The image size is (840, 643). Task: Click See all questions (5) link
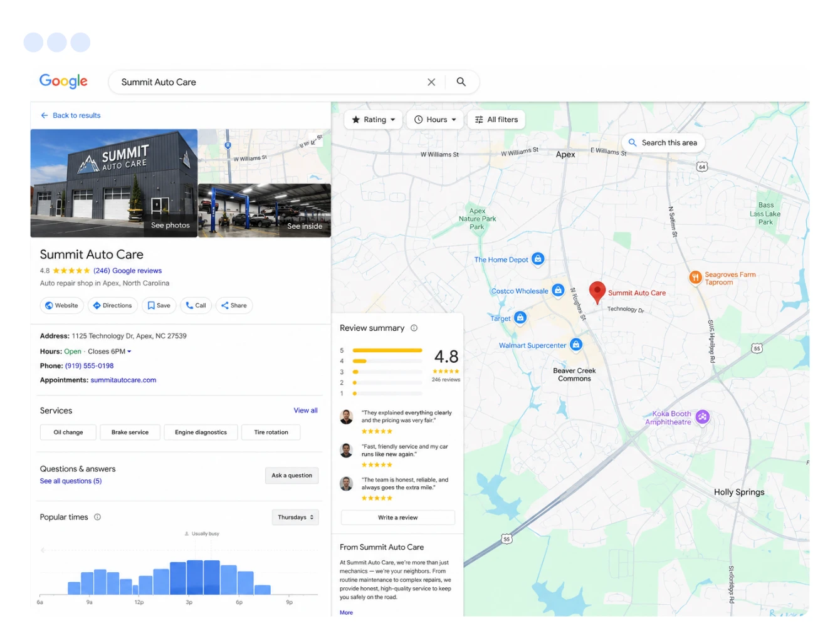click(71, 481)
